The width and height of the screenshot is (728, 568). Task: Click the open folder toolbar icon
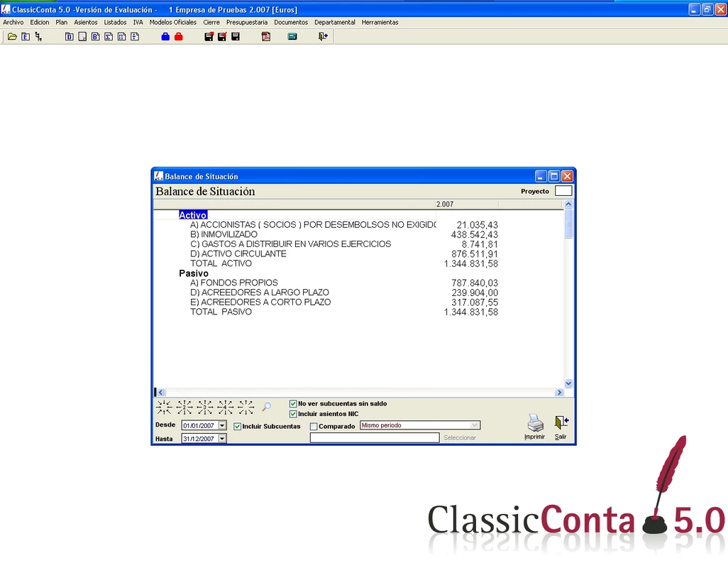point(13,37)
